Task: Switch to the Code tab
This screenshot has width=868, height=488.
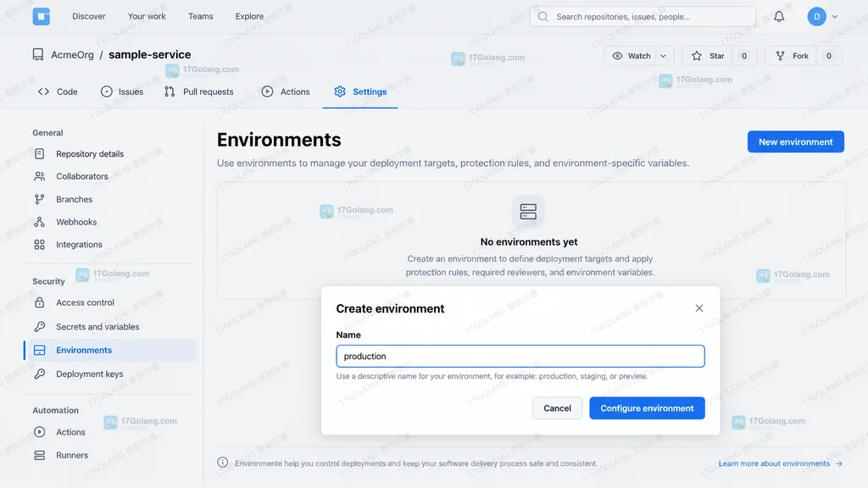Action: coord(58,91)
